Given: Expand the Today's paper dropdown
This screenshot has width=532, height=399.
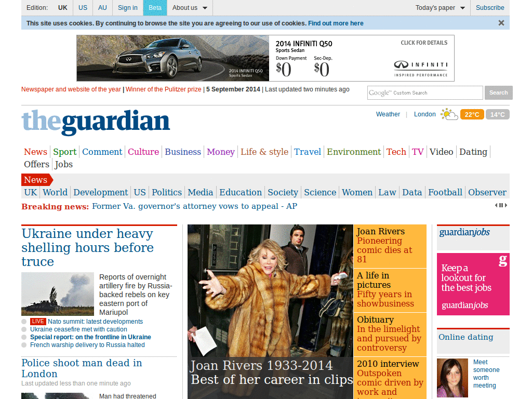Looking at the screenshot, I should click(440, 8).
